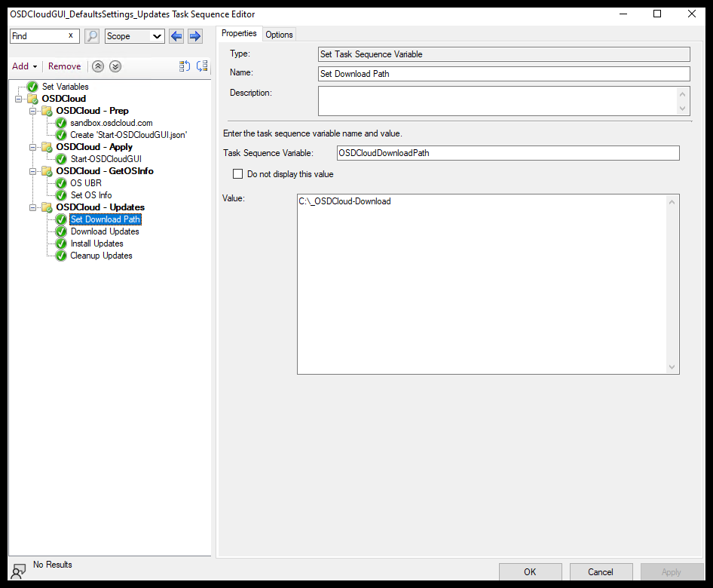713x588 pixels.
Task: Collapse the OSDCloud - Updates group
Action: (33, 207)
